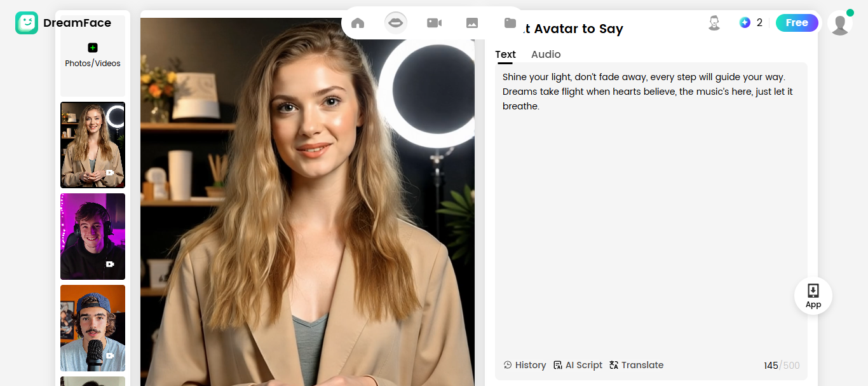The height and width of the screenshot is (386, 868).
Task: Add new Photos/Videos upload
Action: (93, 55)
